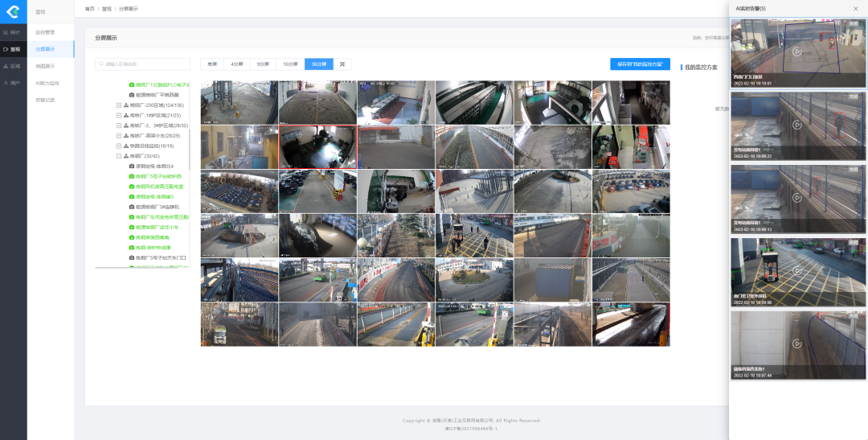Screen dimensions: 868x440
Task: Select the 4分屏 layout option
Action: 236,64
